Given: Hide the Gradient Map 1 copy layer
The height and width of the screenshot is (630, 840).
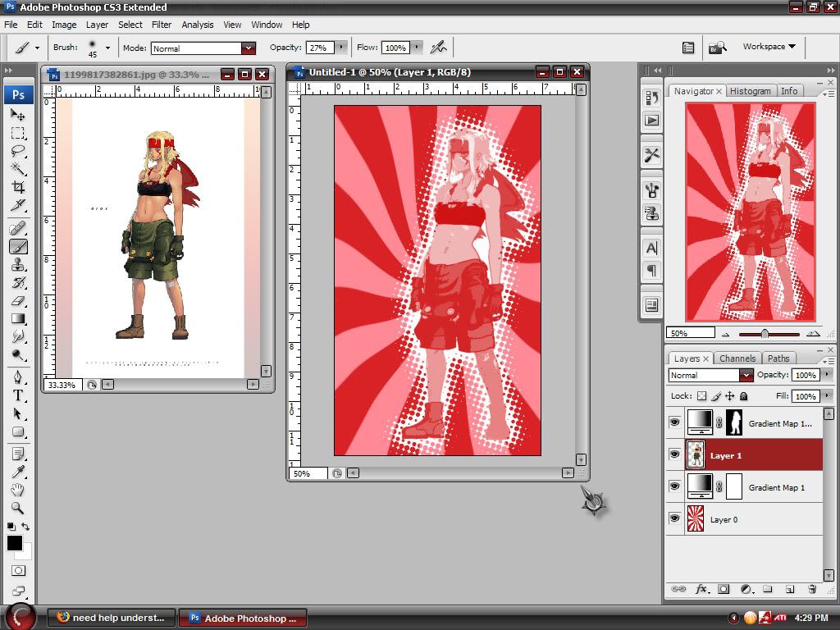Looking at the screenshot, I should click(675, 422).
